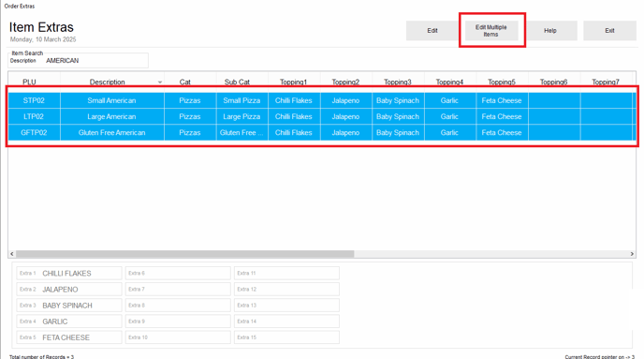Screen dimensions: 644x359
Task: Click the empty Extra 6 field
Action: 178,273
